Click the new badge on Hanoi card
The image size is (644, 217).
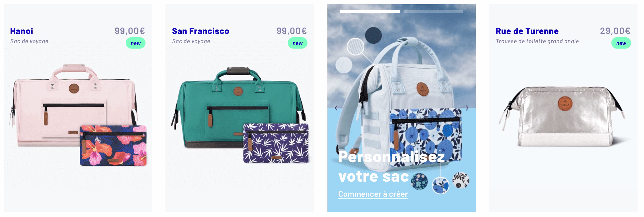(x=135, y=43)
